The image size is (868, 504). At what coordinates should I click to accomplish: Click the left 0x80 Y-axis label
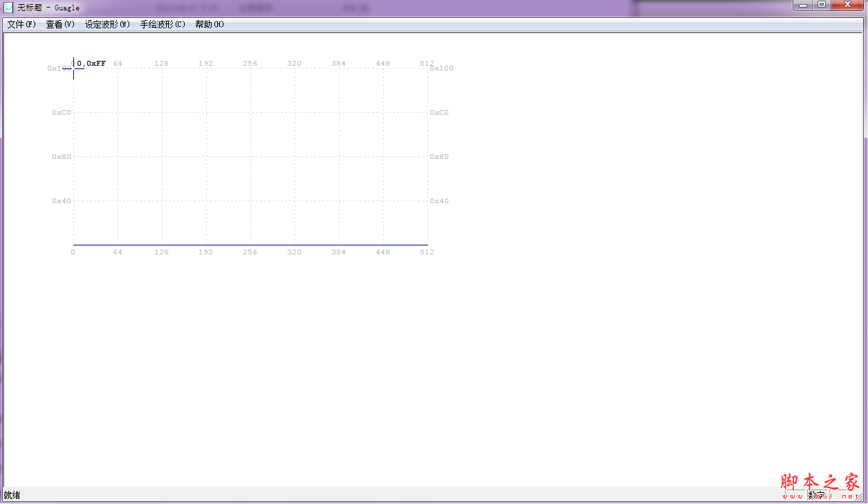pos(62,157)
